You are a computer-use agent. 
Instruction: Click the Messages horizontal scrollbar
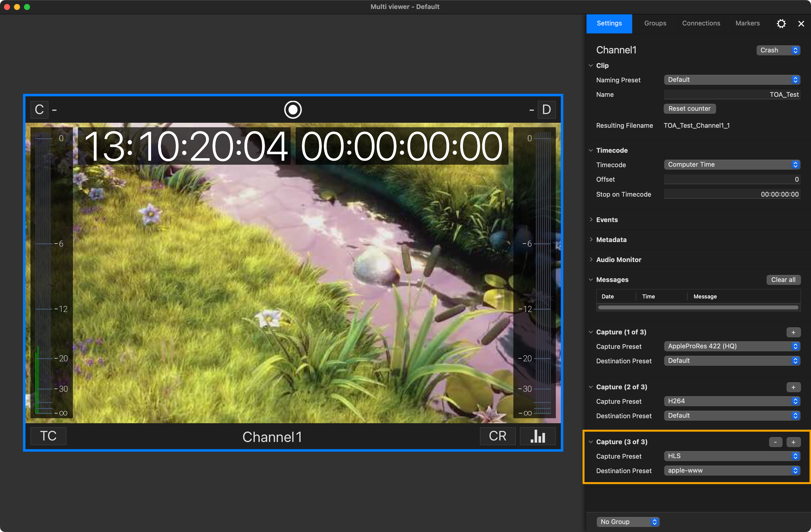pyautogui.click(x=698, y=308)
